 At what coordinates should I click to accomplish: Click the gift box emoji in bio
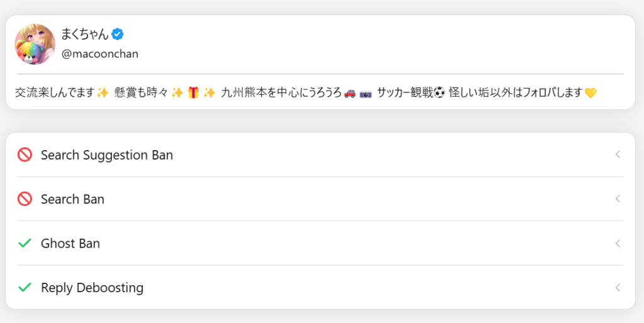point(193,93)
